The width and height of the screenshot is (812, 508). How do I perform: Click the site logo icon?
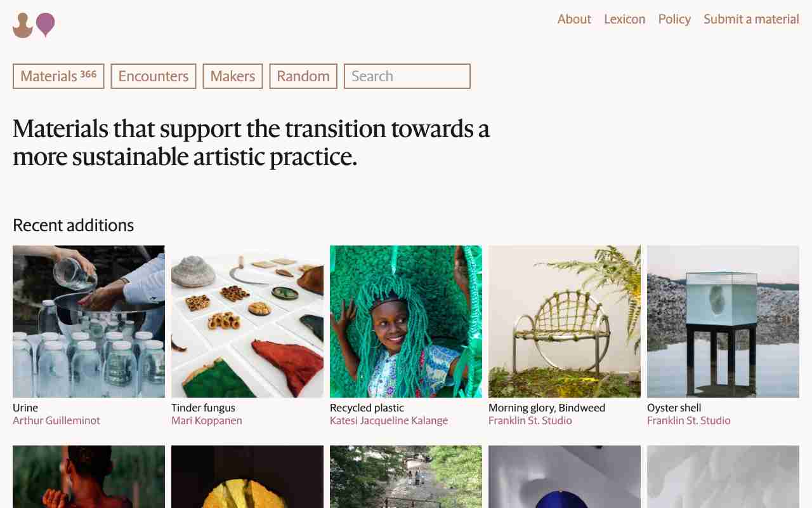tap(34, 25)
